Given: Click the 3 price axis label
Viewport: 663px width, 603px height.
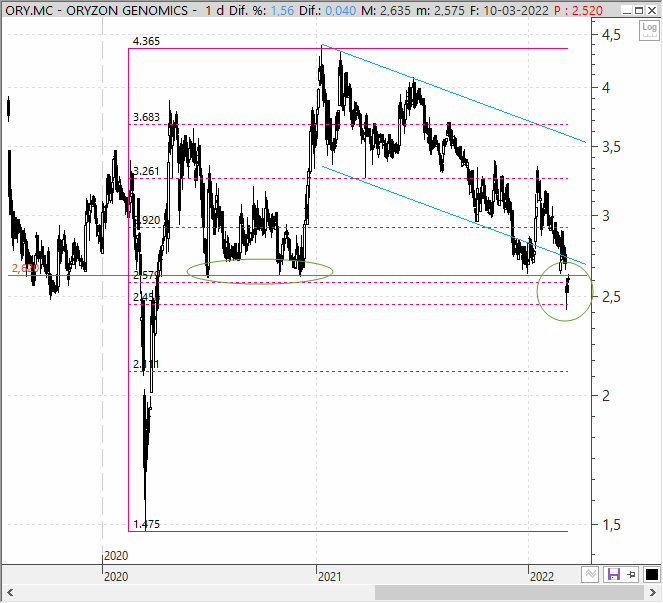Looking at the screenshot, I should coord(606,216).
